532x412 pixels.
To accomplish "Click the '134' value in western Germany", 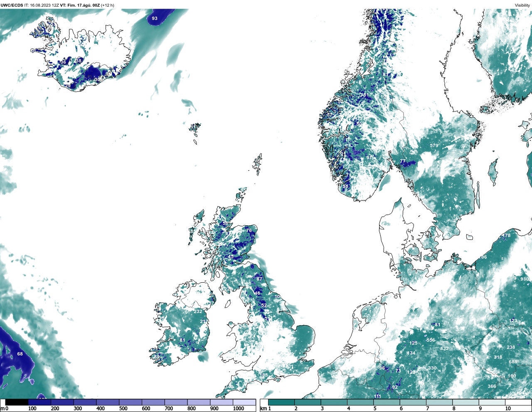I will 411,353.
